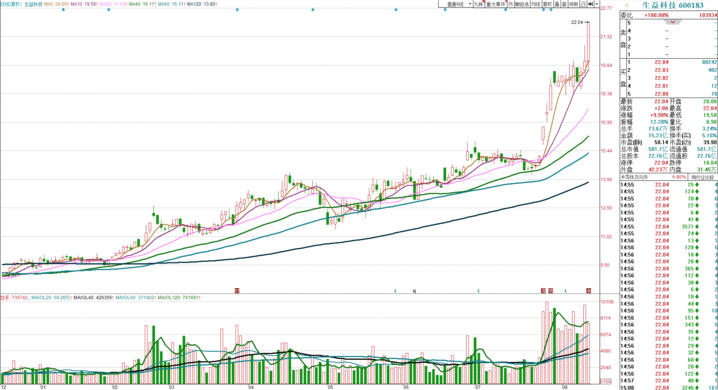This screenshot has height=390, width=718.
Task: Click buy level 1 price 22.04
Action: tap(661, 62)
